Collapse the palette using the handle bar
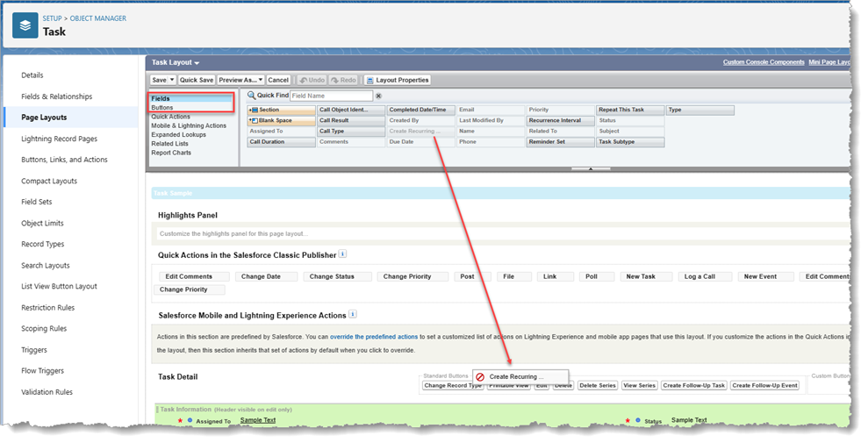The height and width of the screenshot is (443, 868). point(590,168)
